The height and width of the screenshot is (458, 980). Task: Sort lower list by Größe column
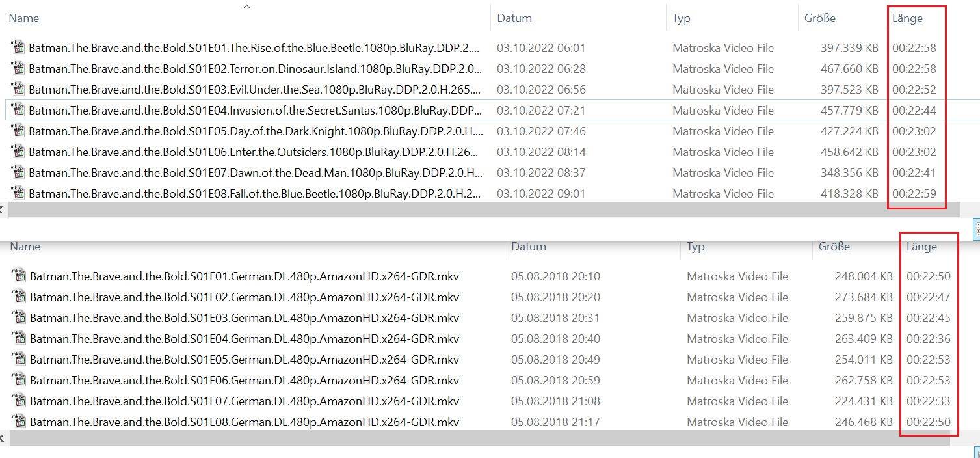coord(834,247)
